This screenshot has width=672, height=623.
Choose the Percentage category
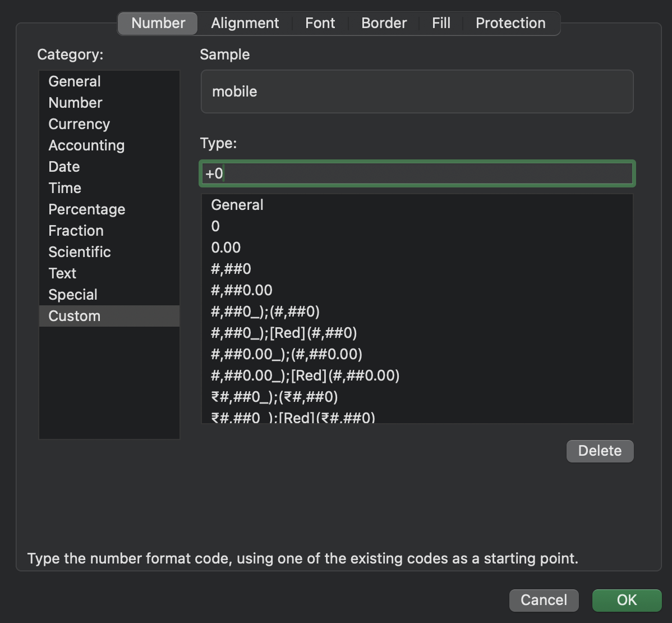[87, 209]
